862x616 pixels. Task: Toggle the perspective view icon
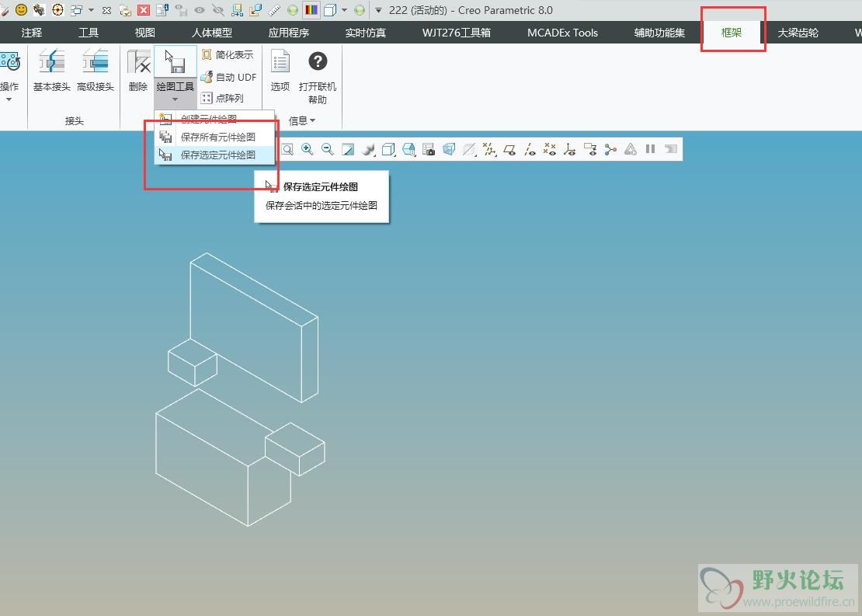point(449,149)
